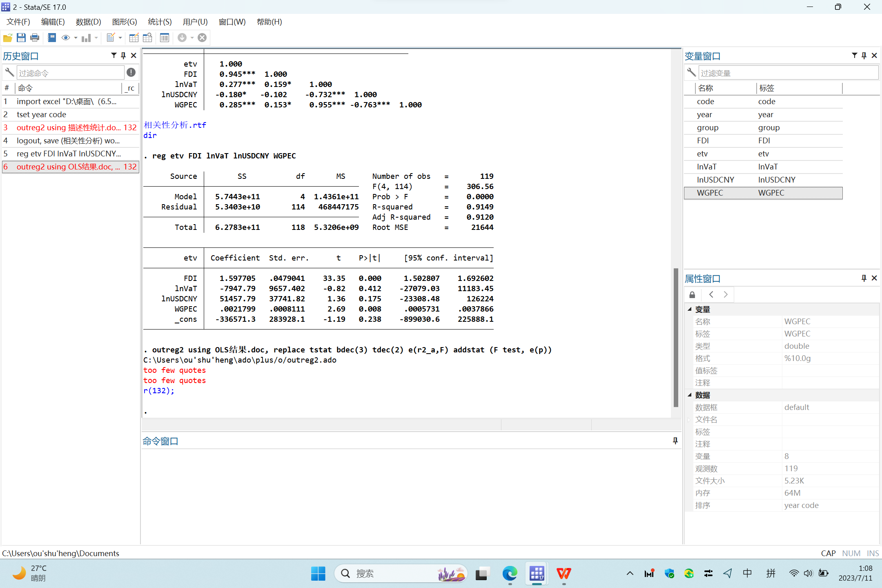Click the Save floppy disk icon
The height and width of the screenshot is (588, 882).
click(21, 38)
